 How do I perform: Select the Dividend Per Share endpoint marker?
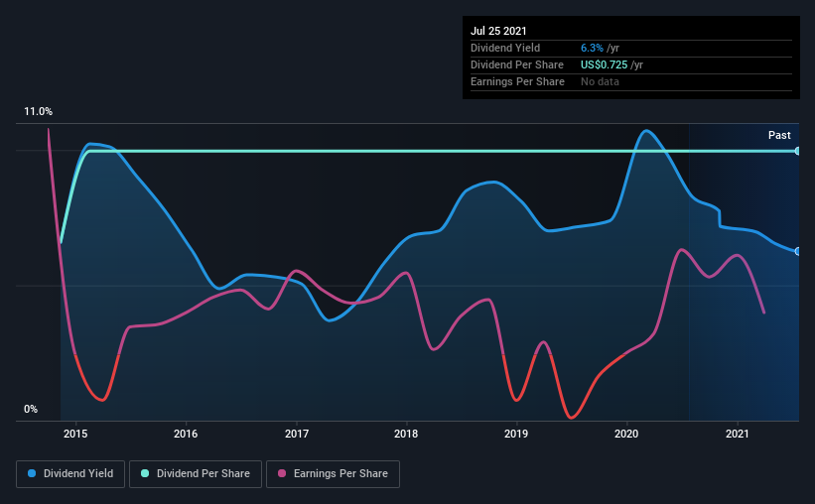pos(797,151)
